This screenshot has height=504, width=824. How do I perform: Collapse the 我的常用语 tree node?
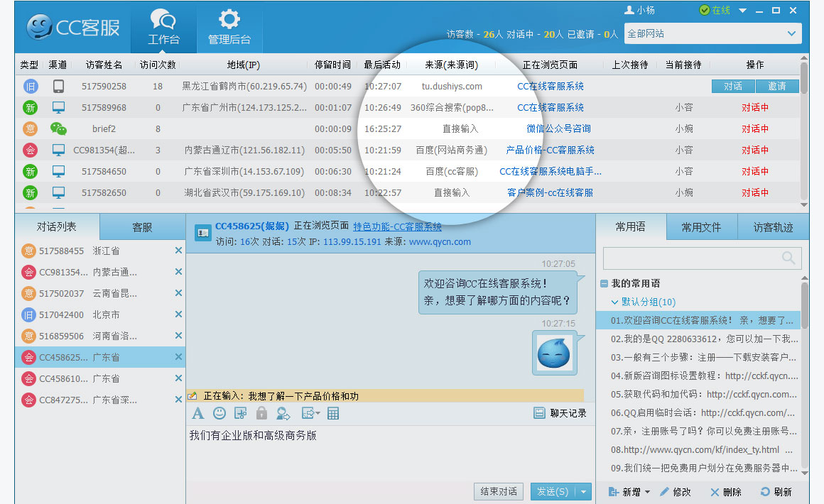(x=604, y=284)
